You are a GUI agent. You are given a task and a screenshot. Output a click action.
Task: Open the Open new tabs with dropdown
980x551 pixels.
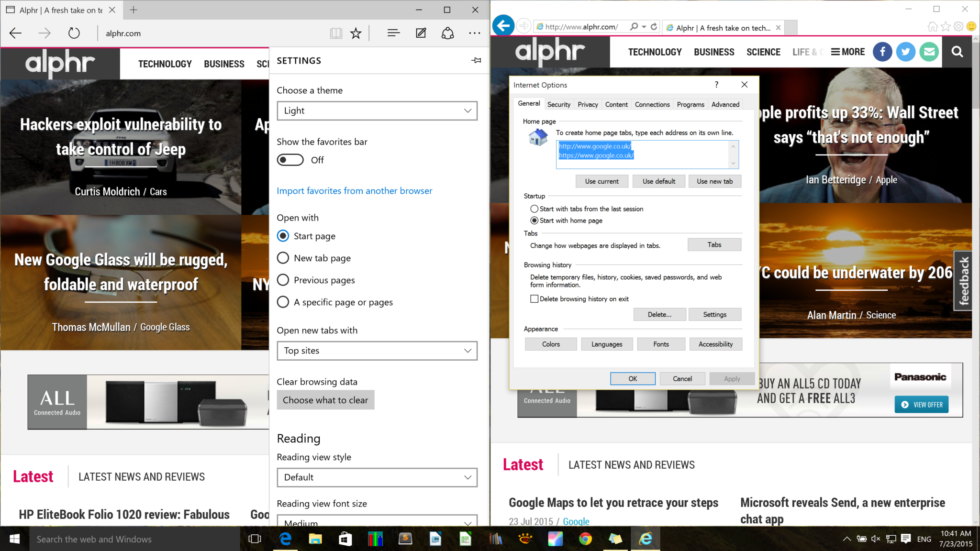[x=377, y=351]
